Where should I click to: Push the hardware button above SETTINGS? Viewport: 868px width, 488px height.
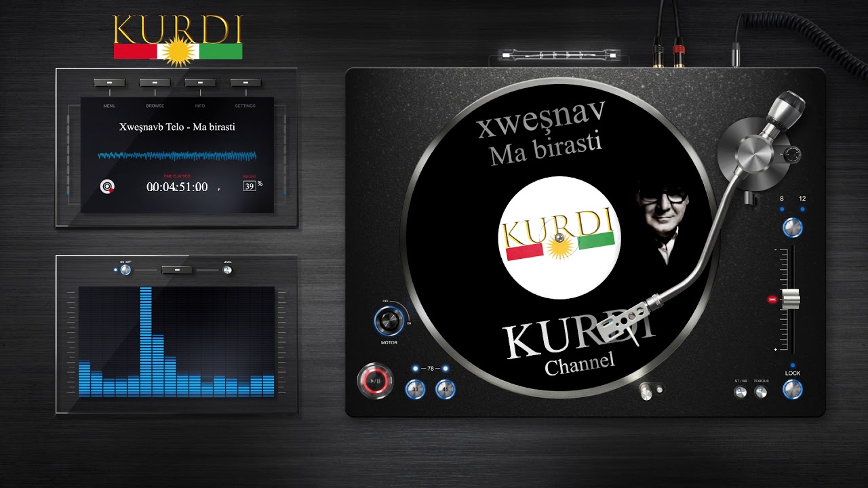pos(245,83)
